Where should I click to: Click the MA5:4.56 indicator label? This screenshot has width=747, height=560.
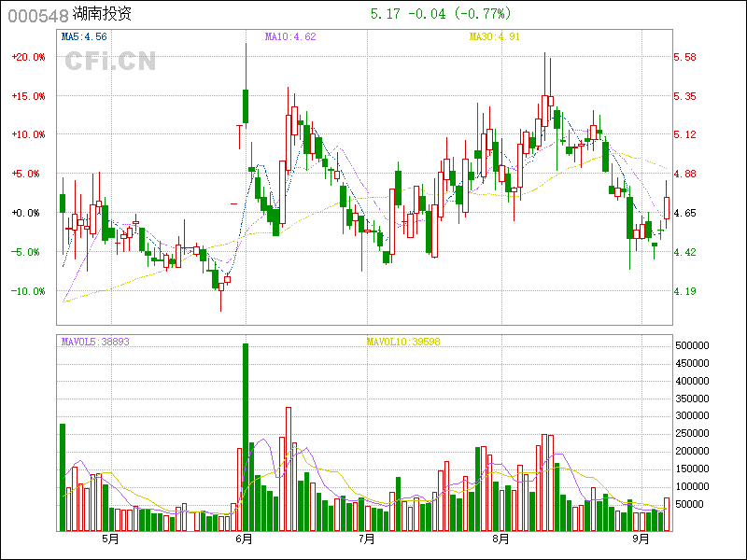click(84, 36)
